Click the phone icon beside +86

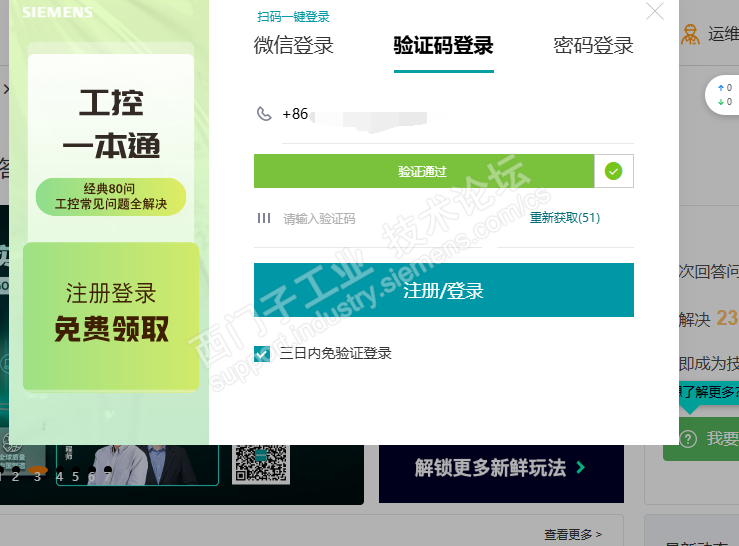click(x=264, y=114)
